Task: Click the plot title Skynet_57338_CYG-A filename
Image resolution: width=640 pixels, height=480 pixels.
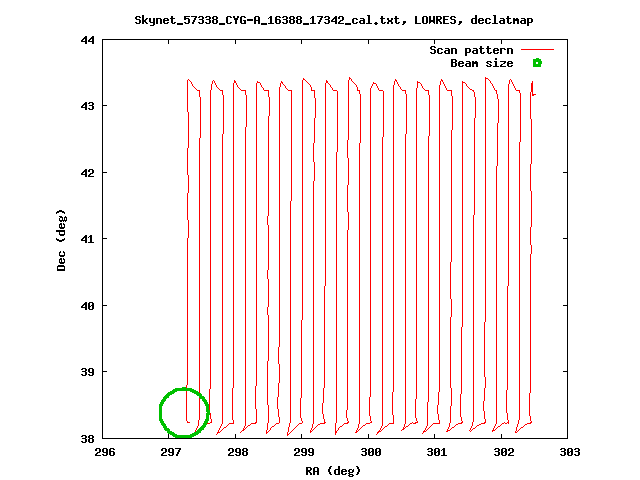Action: (x=333, y=20)
